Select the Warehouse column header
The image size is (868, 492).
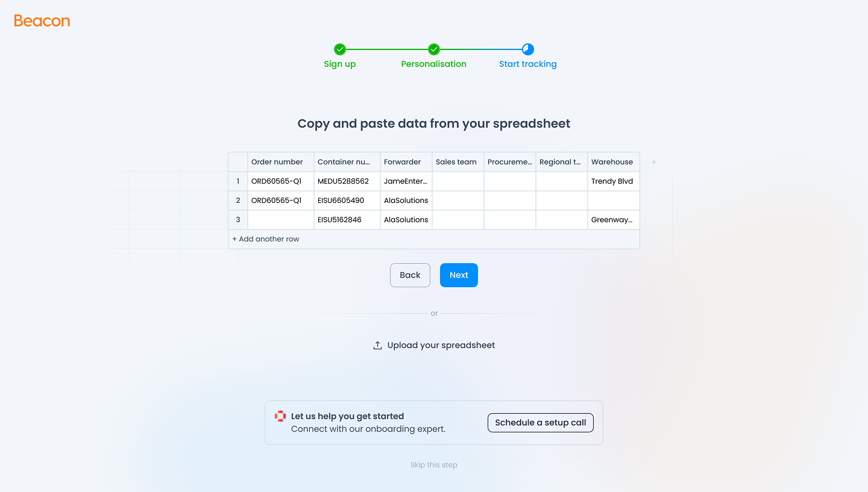pos(613,162)
